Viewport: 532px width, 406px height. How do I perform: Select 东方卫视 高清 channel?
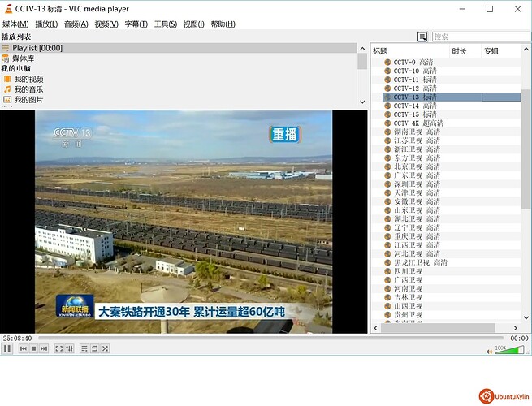pos(417,158)
